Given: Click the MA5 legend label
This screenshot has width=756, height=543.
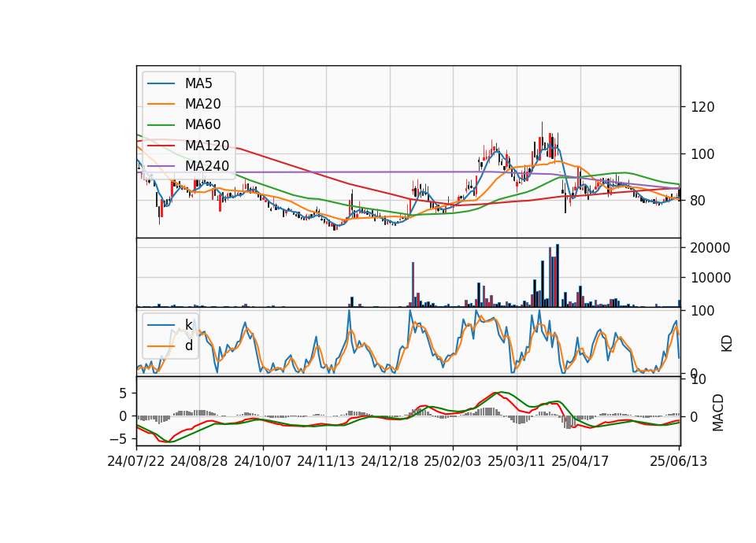Looking at the screenshot, I should 198,83.
